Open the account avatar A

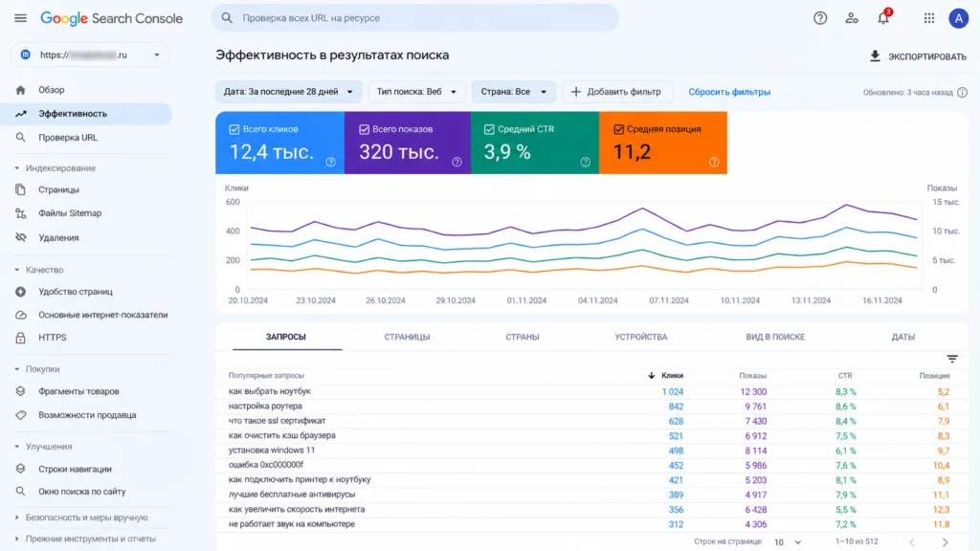coord(958,18)
